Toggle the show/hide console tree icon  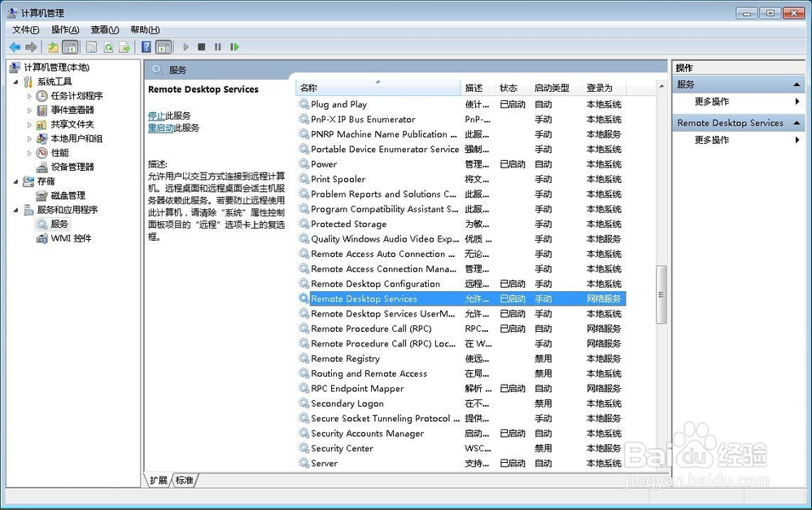(70, 47)
